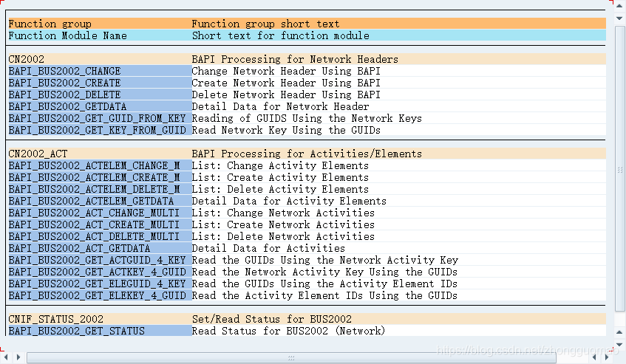Click the vertical scrollbar thumb
The width and height of the screenshot is (626, 364).
pos(619,169)
